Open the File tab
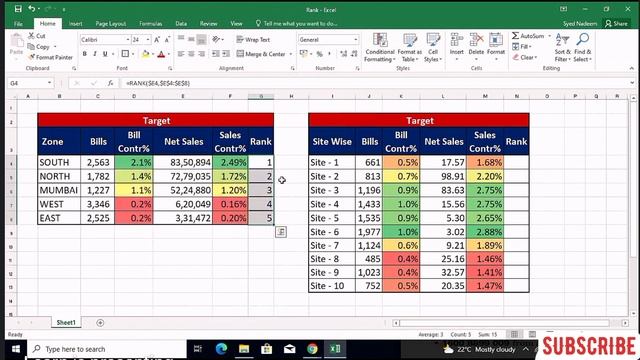Viewport: 640px width, 360px height. (18, 24)
